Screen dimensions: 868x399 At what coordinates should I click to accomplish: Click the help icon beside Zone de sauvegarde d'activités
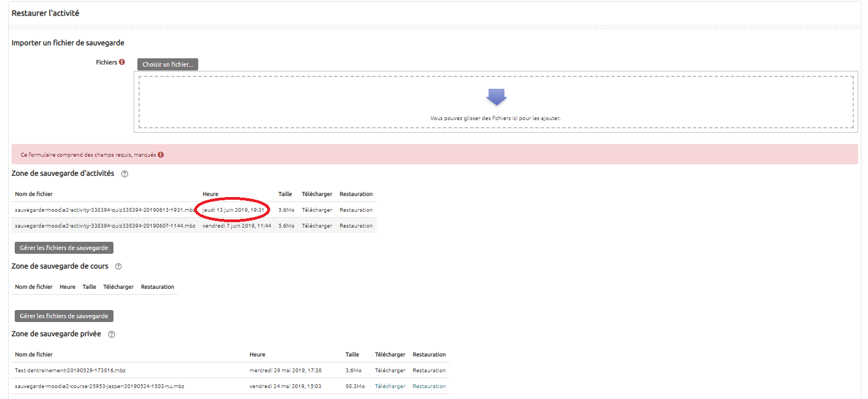[x=124, y=174]
